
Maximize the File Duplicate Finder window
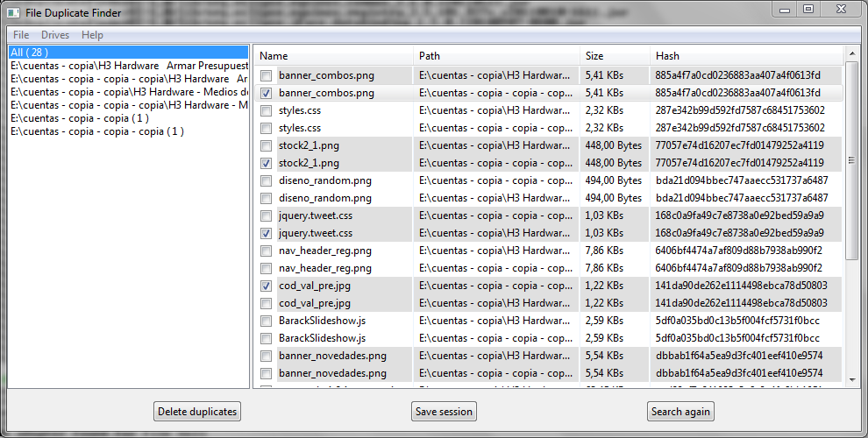coord(808,9)
